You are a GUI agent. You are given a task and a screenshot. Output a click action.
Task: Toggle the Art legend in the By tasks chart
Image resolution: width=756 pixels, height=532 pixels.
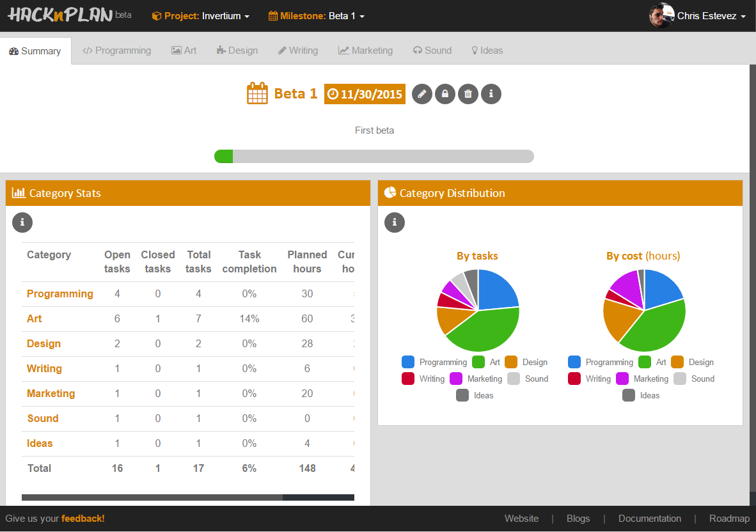coord(486,362)
